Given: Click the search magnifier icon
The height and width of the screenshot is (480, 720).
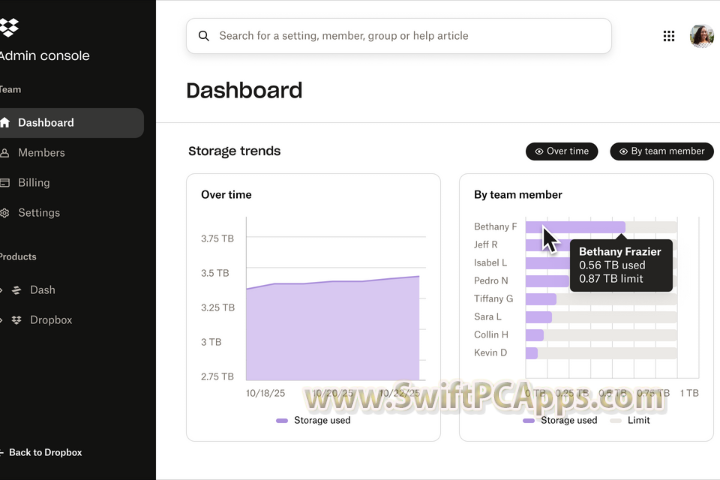Looking at the screenshot, I should (203, 36).
